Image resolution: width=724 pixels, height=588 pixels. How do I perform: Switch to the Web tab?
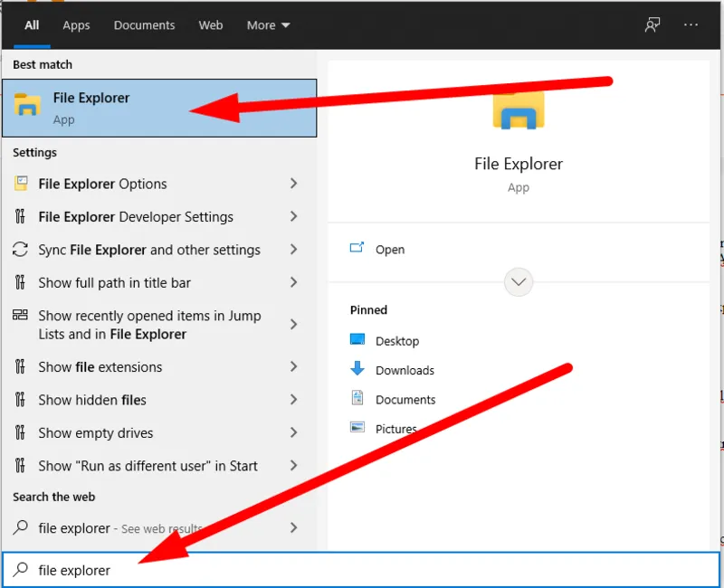point(211,25)
